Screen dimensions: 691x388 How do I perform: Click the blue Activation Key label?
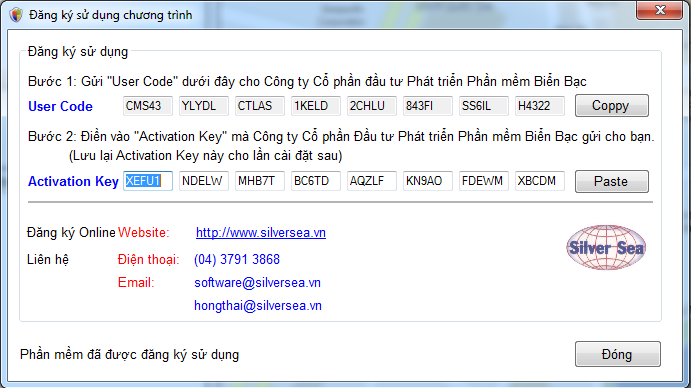coord(73,181)
